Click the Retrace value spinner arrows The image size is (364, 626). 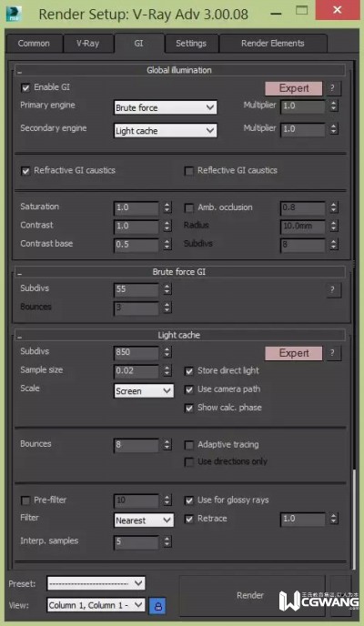334,519
